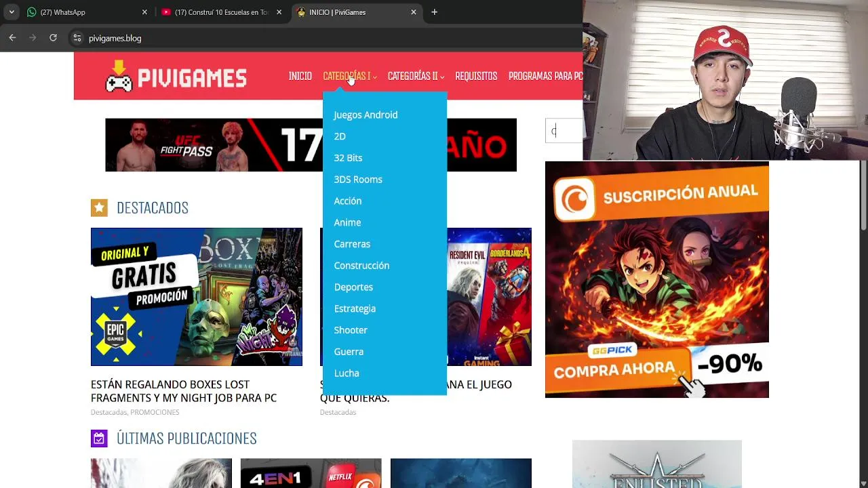Screen dimensions: 868x488
Task: Open INICIO in the site navigation
Action: 300,76
